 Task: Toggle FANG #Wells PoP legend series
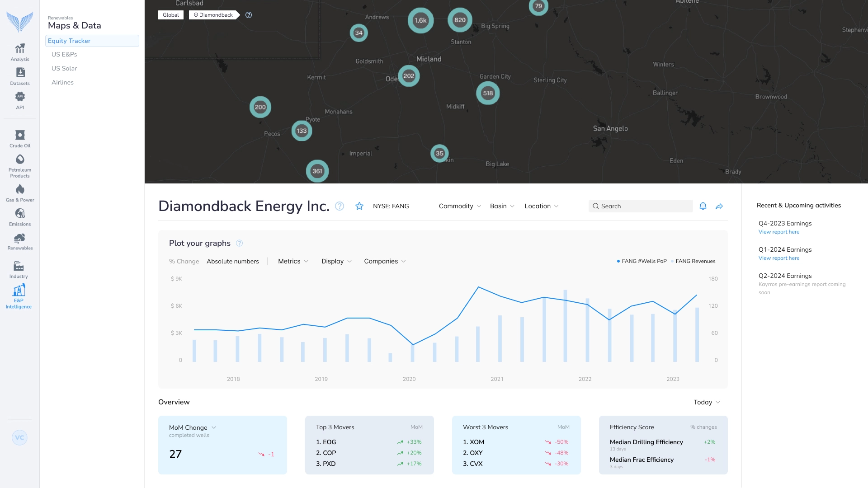tap(642, 261)
